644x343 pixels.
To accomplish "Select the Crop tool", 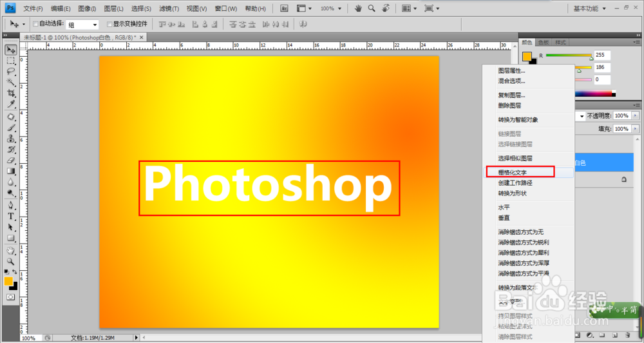I will point(11,93).
